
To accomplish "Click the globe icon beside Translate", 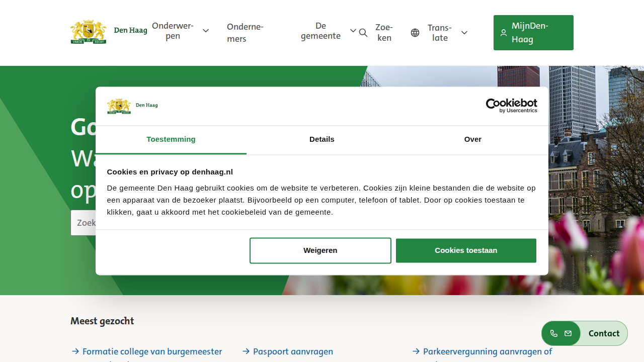I will [x=415, y=32].
